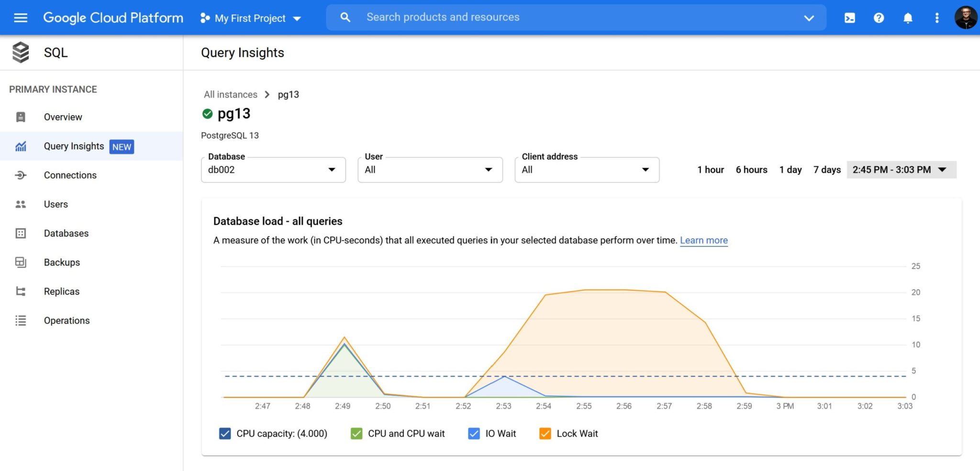This screenshot has height=471, width=980.
Task: Expand the search bar dropdown chevron
Action: [x=809, y=18]
